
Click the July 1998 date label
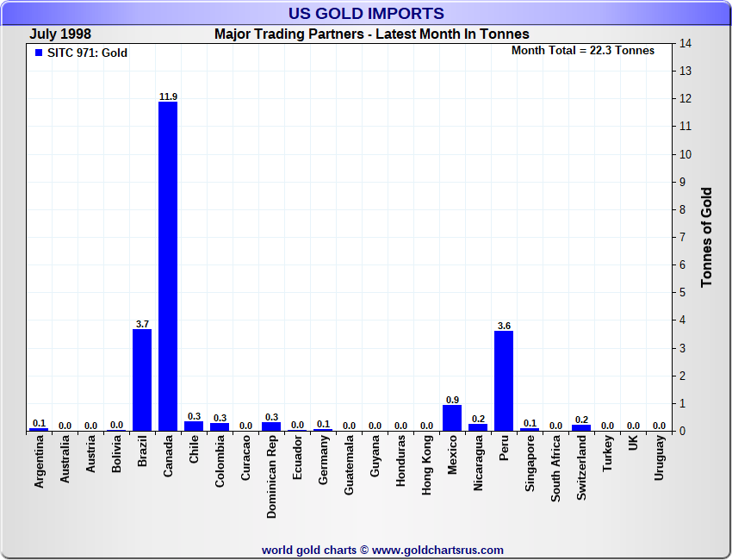point(61,34)
